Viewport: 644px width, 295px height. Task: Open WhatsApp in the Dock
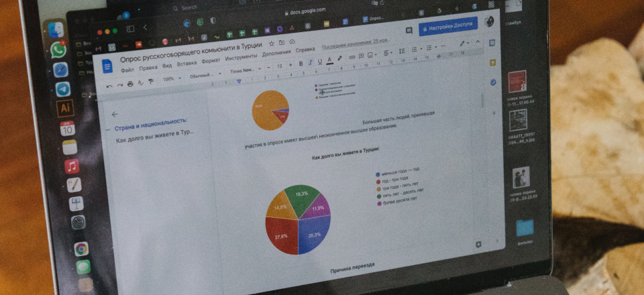58,50
